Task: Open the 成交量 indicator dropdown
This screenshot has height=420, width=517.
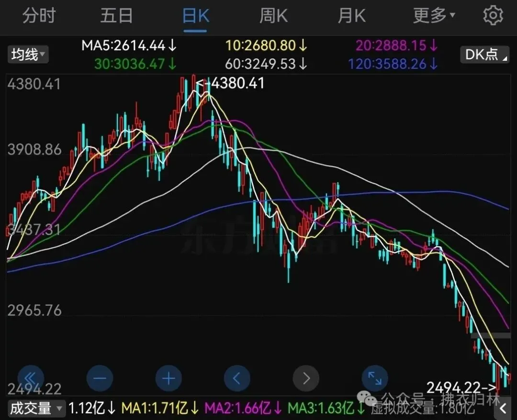Action: coord(36,409)
